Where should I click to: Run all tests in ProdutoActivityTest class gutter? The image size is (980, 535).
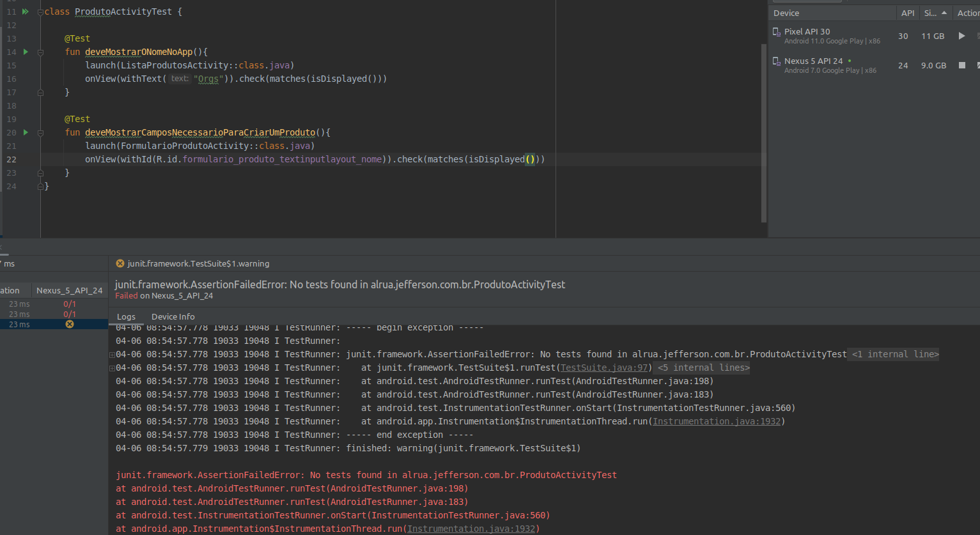26,12
